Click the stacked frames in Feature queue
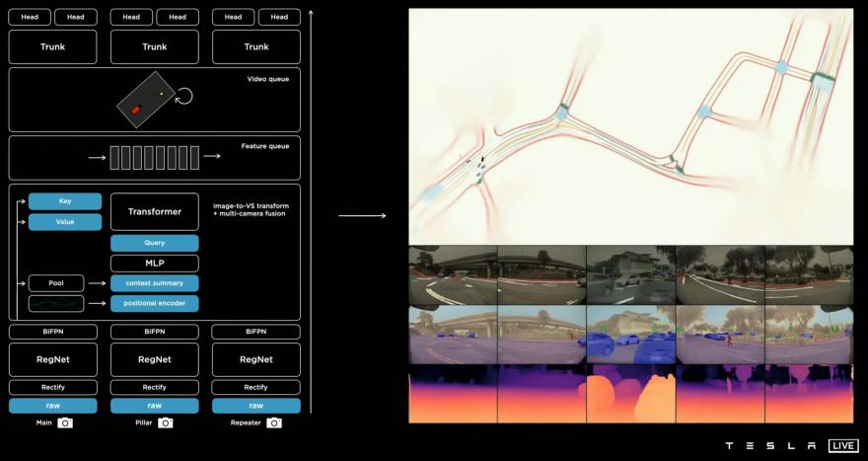Screen dimensions: 868x461 (154, 157)
